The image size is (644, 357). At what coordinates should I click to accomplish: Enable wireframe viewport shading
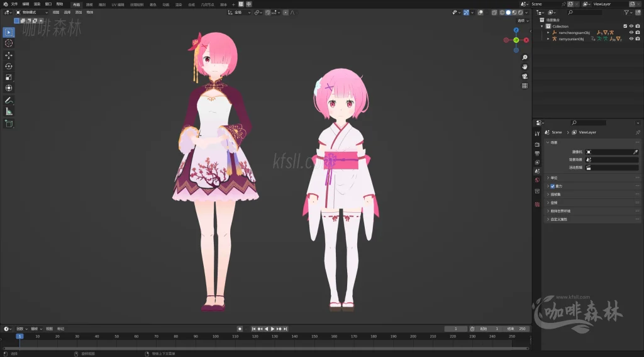pyautogui.click(x=502, y=13)
